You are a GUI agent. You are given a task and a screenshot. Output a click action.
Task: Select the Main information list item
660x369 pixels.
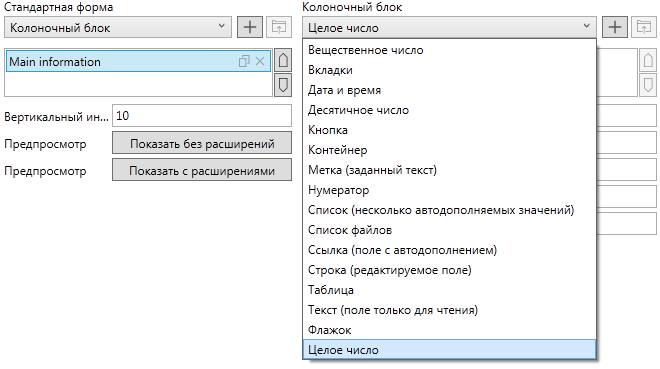[x=138, y=61]
